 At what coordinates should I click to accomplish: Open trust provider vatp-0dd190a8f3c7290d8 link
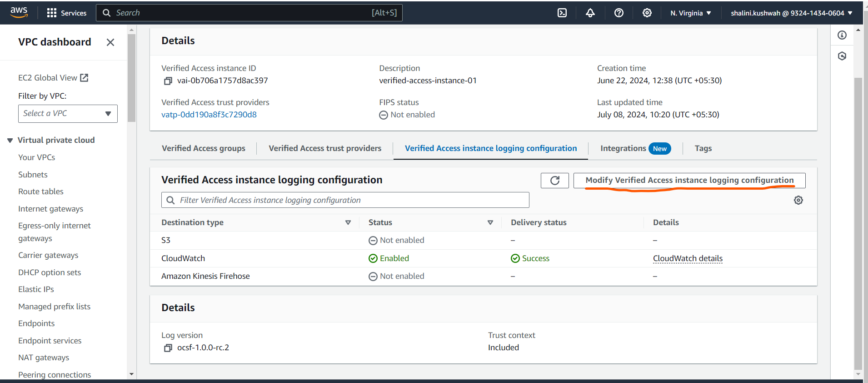click(x=209, y=115)
